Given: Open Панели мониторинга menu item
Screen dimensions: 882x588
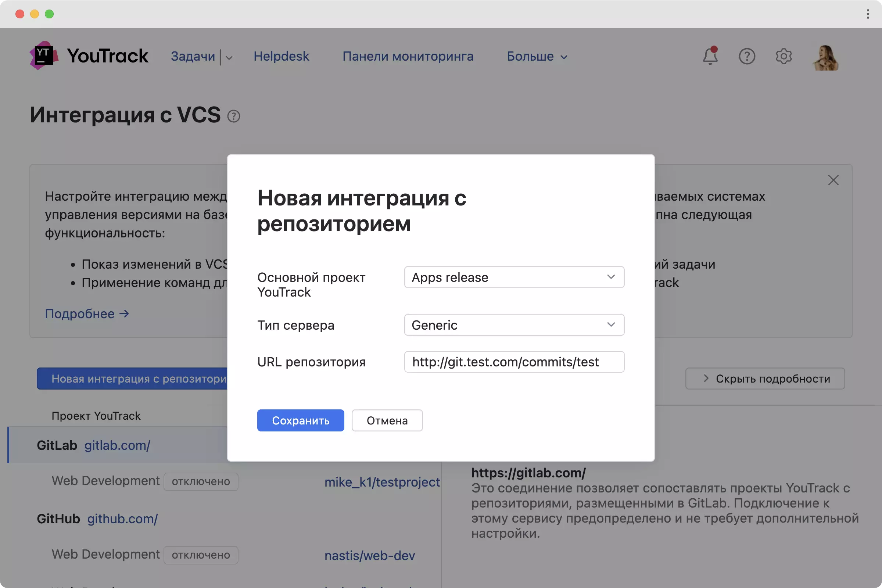Looking at the screenshot, I should pos(408,56).
